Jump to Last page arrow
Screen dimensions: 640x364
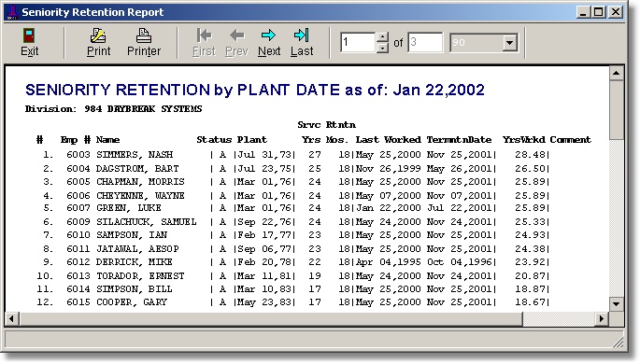[301, 35]
